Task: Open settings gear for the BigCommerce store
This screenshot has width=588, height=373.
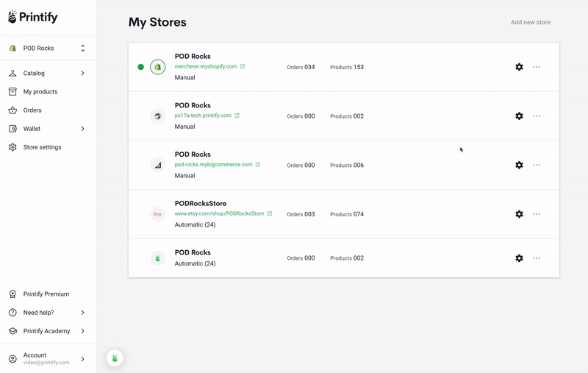Action: pyautogui.click(x=519, y=165)
